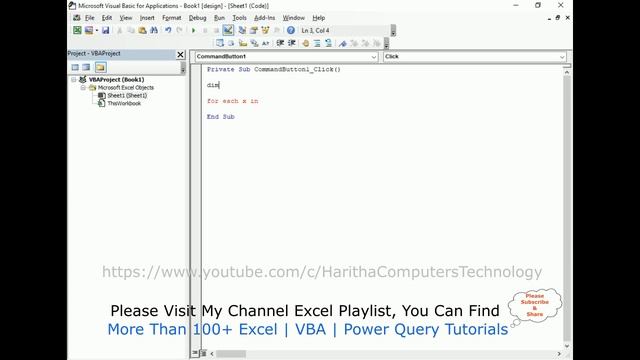640x360 pixels.
Task: Click View Object icon in Project panel
Action: click(86, 67)
